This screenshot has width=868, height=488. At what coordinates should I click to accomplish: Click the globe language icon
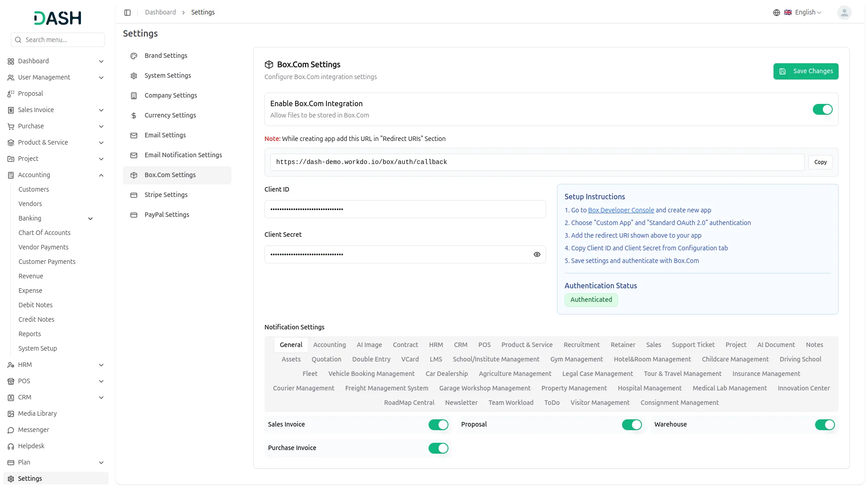(777, 13)
